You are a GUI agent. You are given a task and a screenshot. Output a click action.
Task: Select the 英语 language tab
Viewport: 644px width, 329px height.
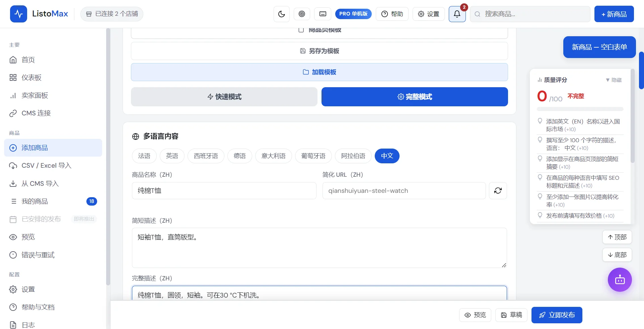[x=172, y=156]
